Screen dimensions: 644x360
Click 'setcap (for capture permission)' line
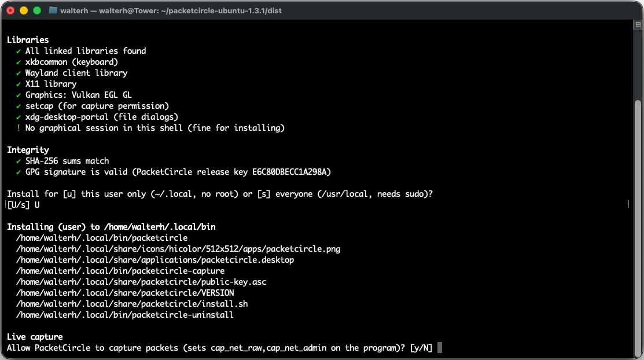[97, 106]
